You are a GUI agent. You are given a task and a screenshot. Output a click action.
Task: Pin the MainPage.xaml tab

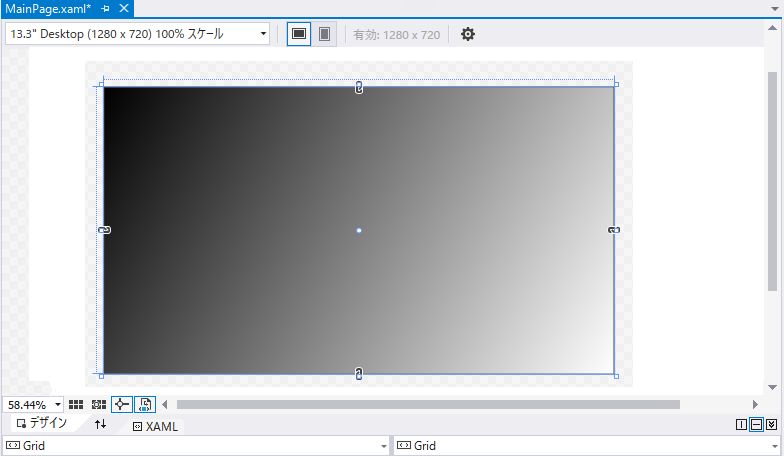click(x=105, y=8)
